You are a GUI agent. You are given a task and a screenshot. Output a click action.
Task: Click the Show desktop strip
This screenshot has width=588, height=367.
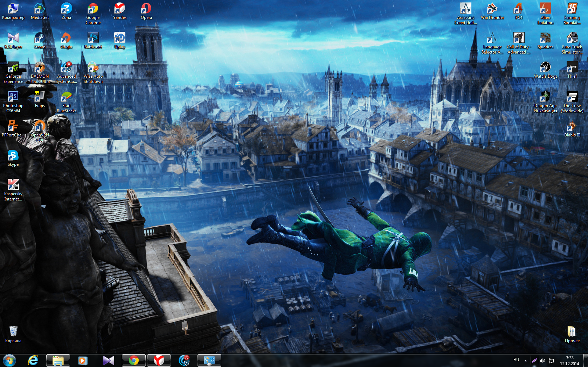(x=586, y=360)
